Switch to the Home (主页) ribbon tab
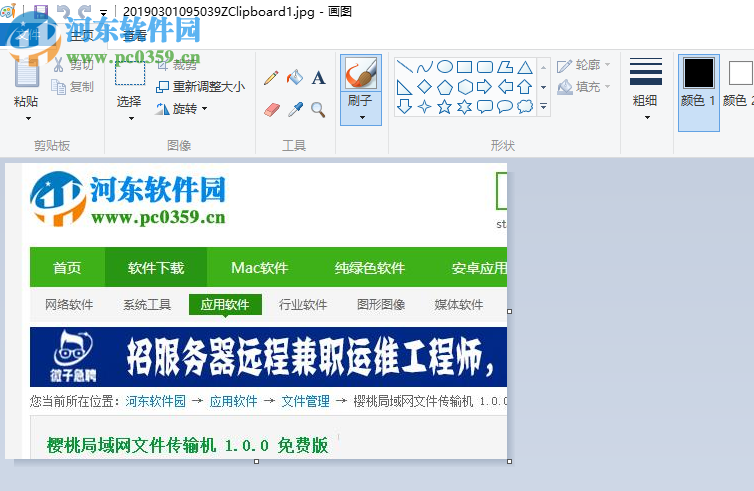Viewport: 754px width, 491px height. [x=81, y=35]
